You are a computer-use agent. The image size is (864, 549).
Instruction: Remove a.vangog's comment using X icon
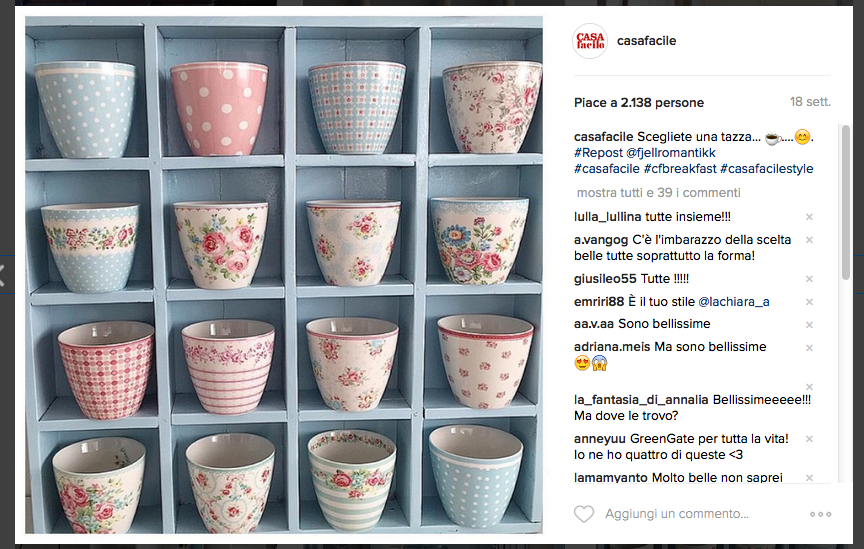click(809, 240)
